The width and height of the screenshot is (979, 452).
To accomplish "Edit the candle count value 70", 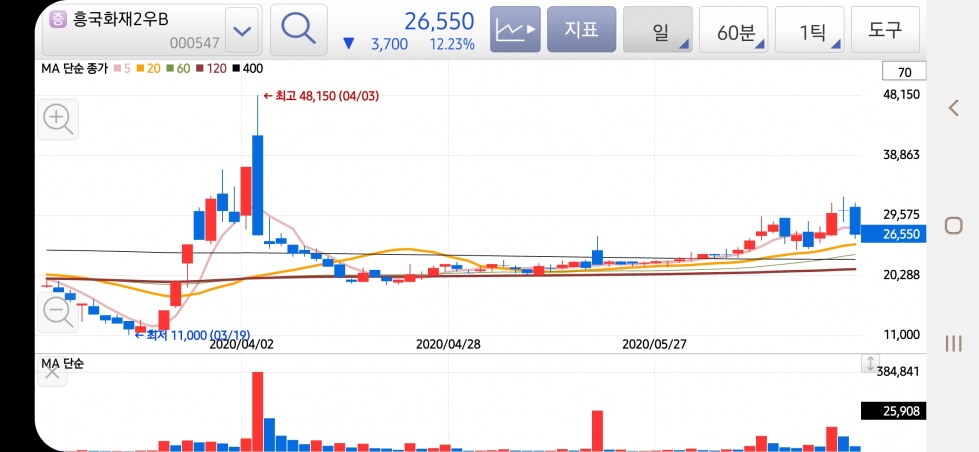I will click(903, 72).
